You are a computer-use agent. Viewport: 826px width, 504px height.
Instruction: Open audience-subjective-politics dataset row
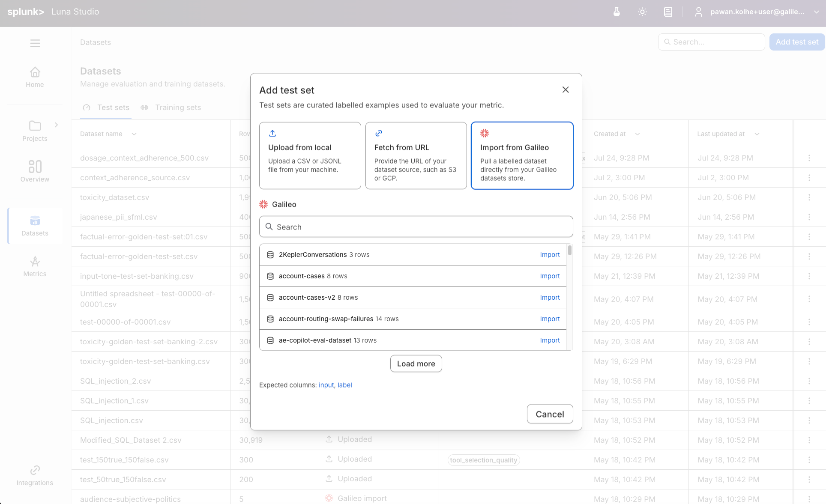tap(130, 499)
